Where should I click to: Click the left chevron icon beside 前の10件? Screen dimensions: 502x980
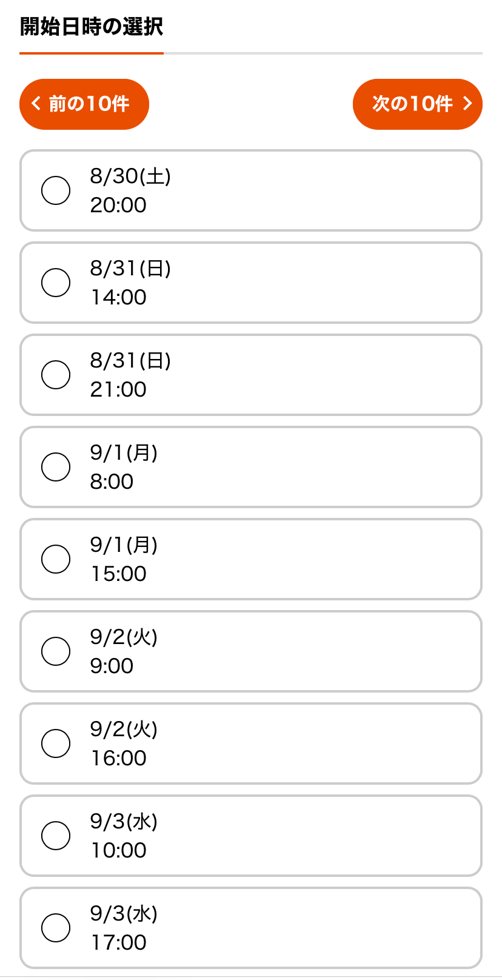tap(36, 104)
